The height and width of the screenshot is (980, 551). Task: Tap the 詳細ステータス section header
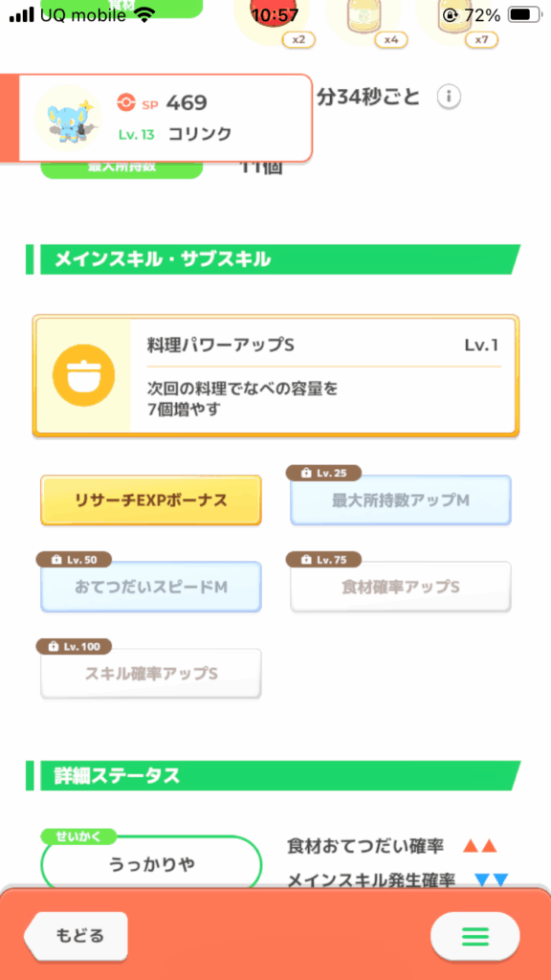point(273,775)
